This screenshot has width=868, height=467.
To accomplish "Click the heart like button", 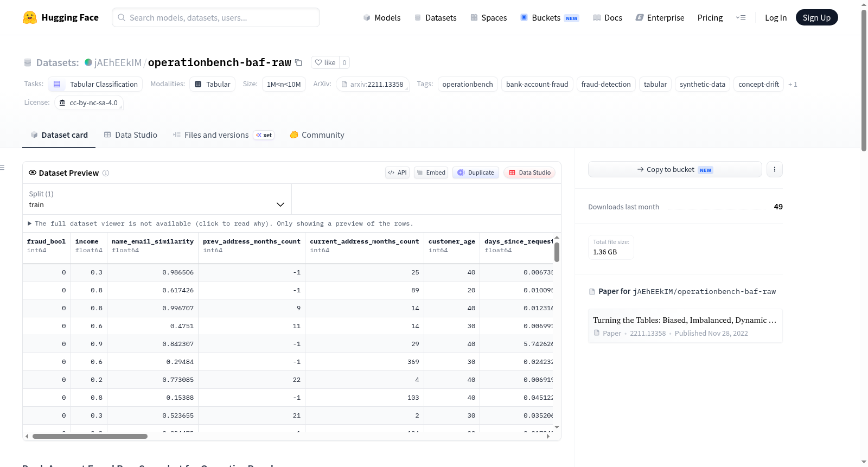I will coord(325,62).
